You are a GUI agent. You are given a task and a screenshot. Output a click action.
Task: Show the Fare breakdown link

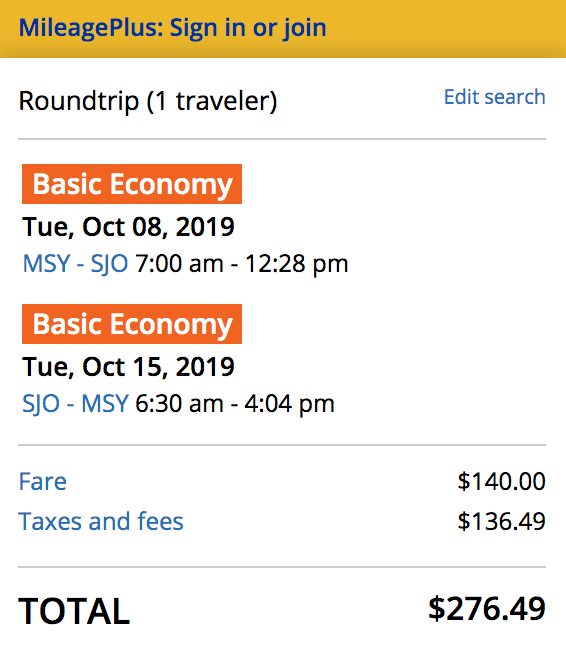(x=42, y=482)
